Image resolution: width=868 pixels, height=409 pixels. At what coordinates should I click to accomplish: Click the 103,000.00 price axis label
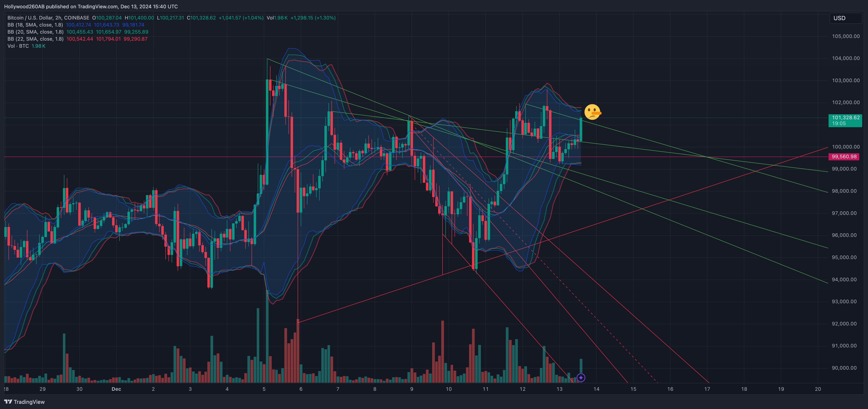tap(846, 80)
